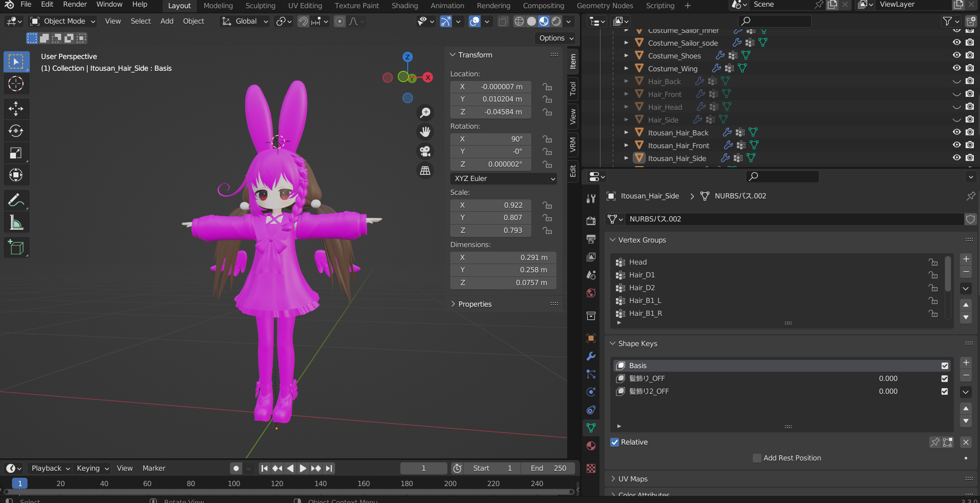This screenshot has height=503, width=980.
Task: Uncheck the Relative shape keys checkbox
Action: click(x=614, y=442)
